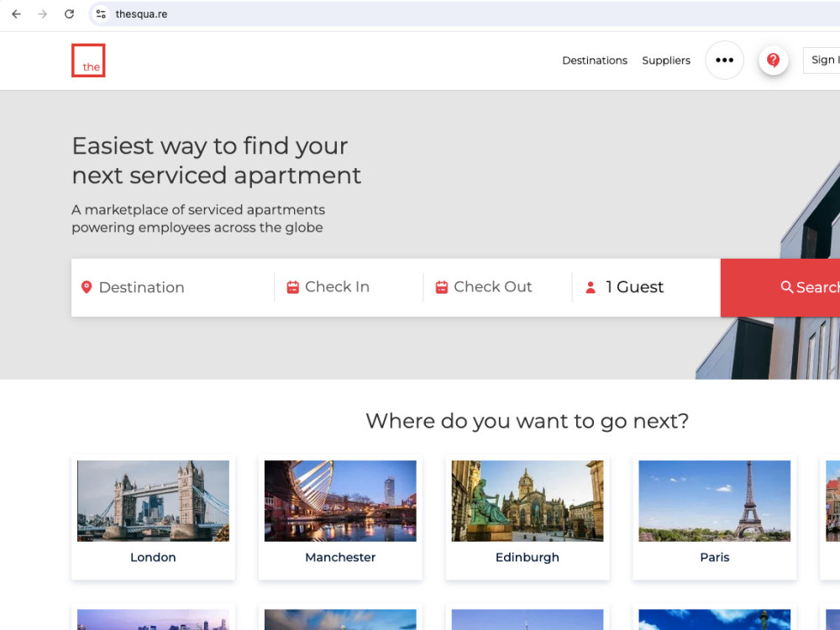840x630 pixels.
Task: Click the red Search button
Action: click(x=780, y=287)
